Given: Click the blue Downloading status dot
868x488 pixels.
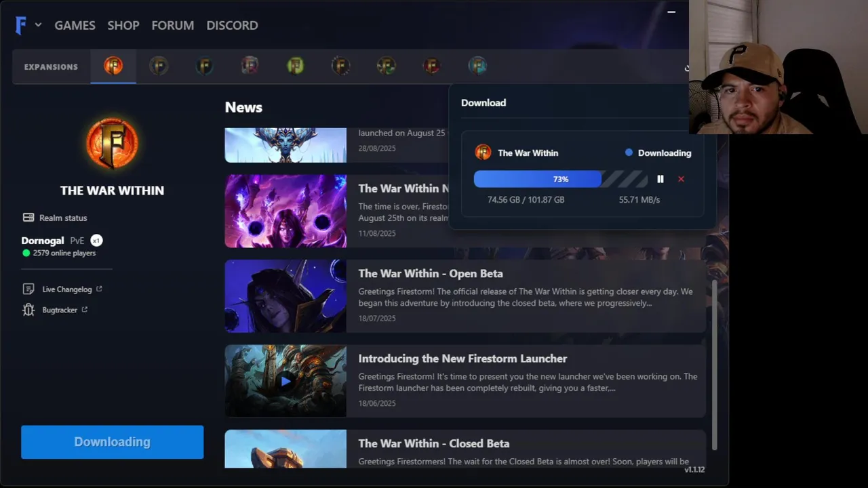Looking at the screenshot, I should pos(629,152).
